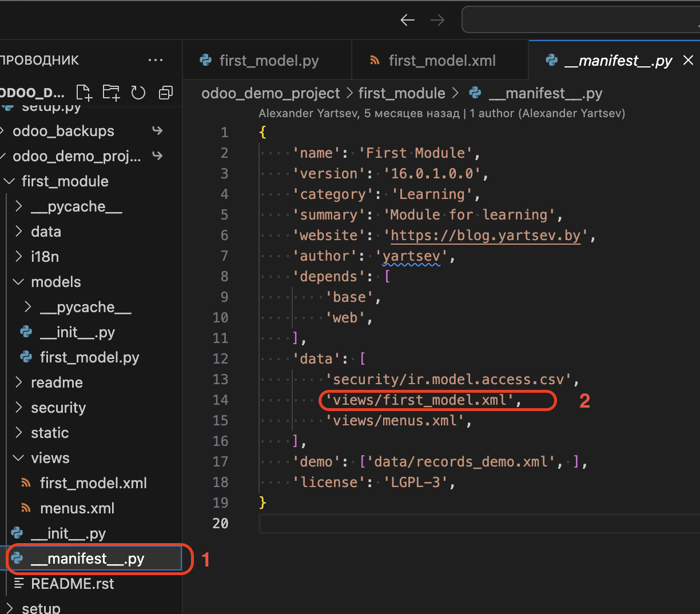Collapse the views folder
700x614 pixels.
pyautogui.click(x=18, y=458)
